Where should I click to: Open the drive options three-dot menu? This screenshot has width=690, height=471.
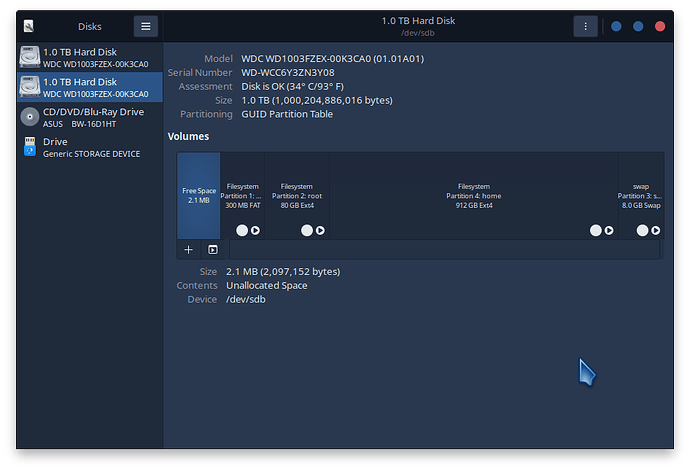585,26
